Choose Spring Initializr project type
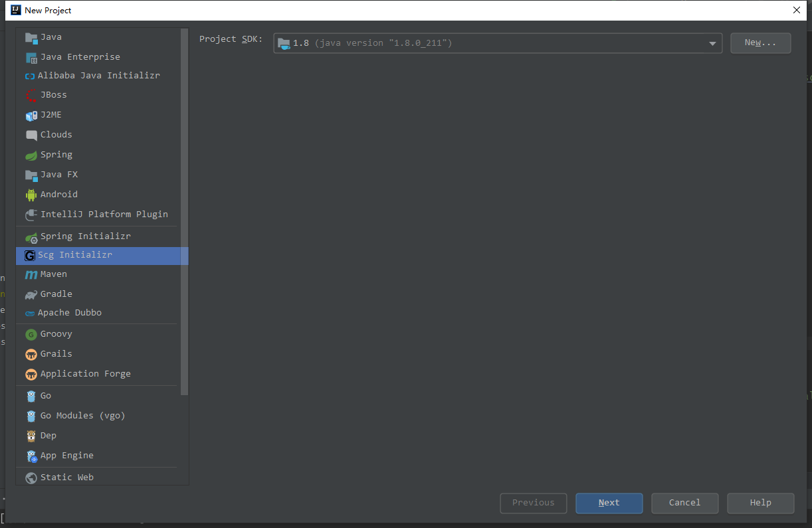Screen dimensions: 812x528 pos(85,236)
